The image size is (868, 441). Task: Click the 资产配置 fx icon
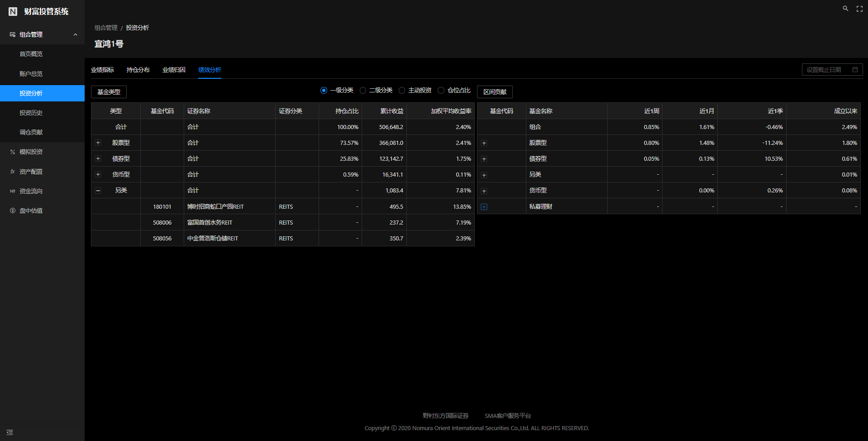13,172
